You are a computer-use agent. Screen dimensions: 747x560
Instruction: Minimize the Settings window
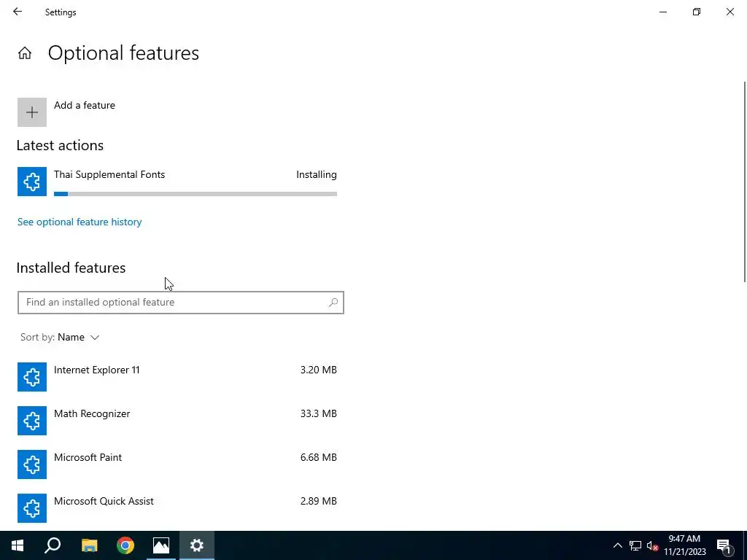663,12
